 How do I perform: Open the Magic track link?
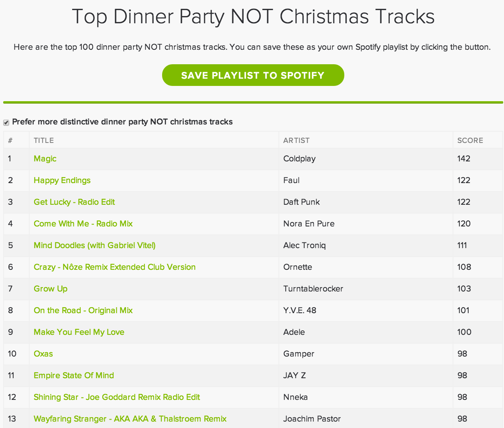[x=45, y=159]
